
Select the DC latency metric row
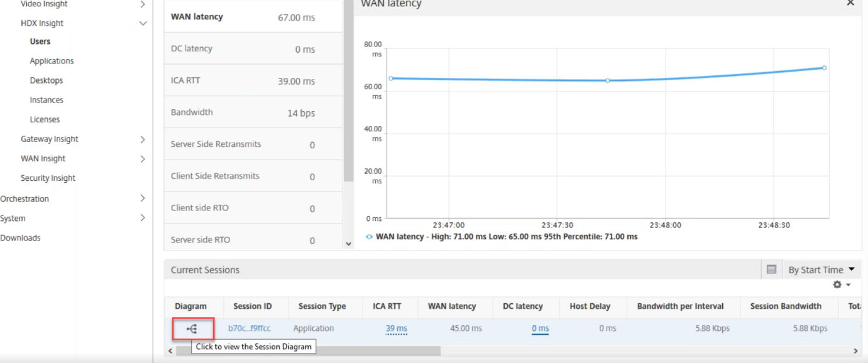(253, 49)
